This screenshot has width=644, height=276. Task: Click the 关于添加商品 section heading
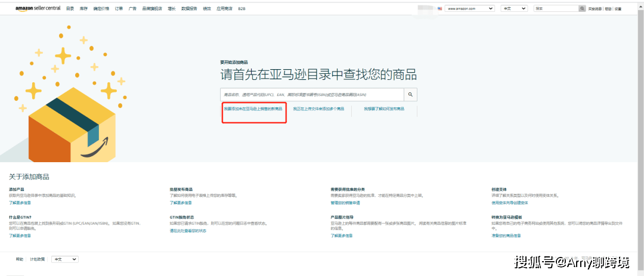point(29,177)
